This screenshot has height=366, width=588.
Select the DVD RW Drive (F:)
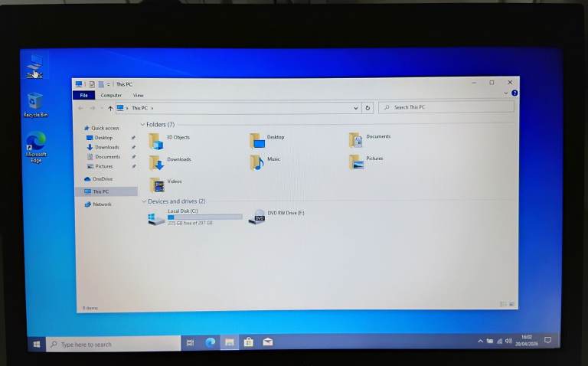coord(257,217)
